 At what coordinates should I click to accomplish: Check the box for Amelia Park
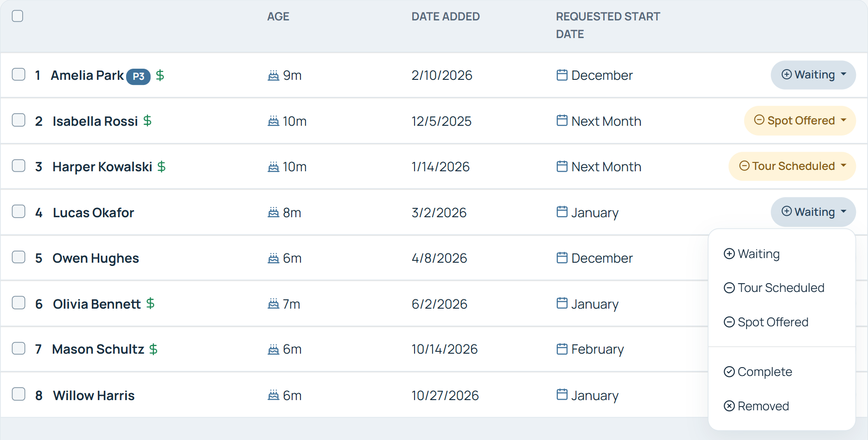[x=19, y=74]
